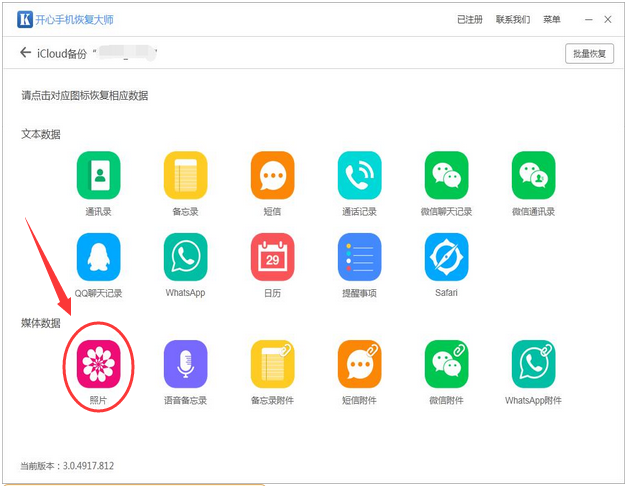
Task: Open the 短信附件 message attachments icon
Action: (359, 364)
